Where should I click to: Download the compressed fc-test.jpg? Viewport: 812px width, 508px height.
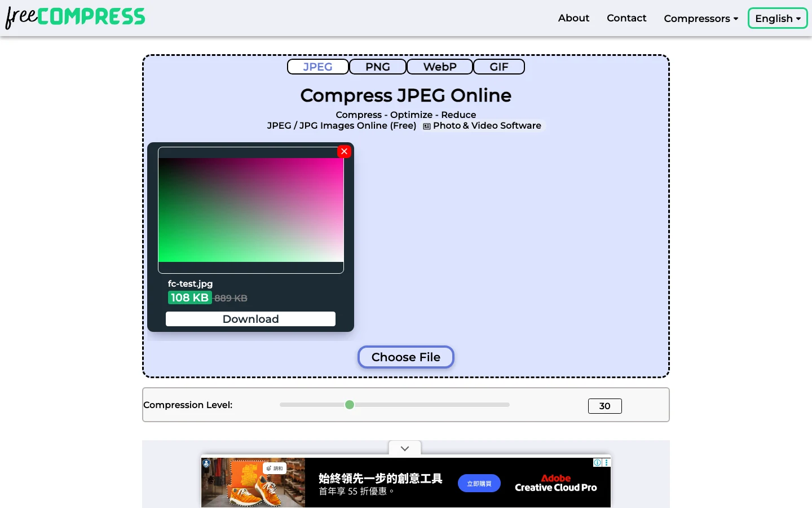[x=250, y=319]
